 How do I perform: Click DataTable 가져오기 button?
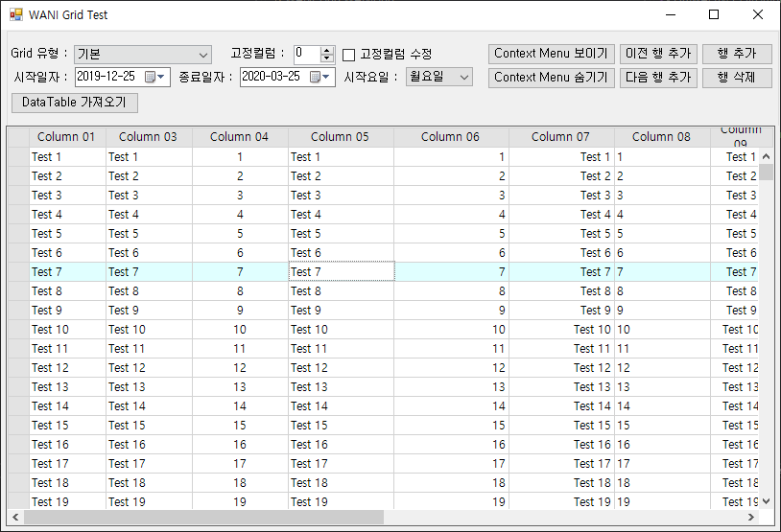coord(75,103)
